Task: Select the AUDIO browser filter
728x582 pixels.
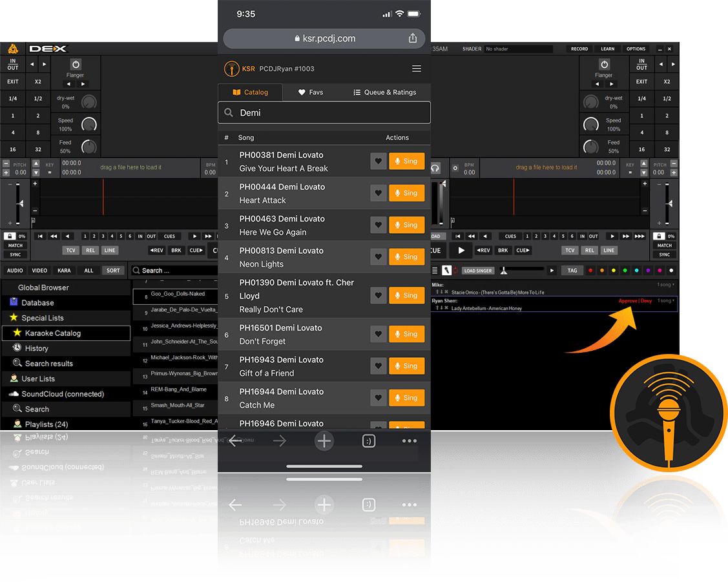Action: click(15, 271)
